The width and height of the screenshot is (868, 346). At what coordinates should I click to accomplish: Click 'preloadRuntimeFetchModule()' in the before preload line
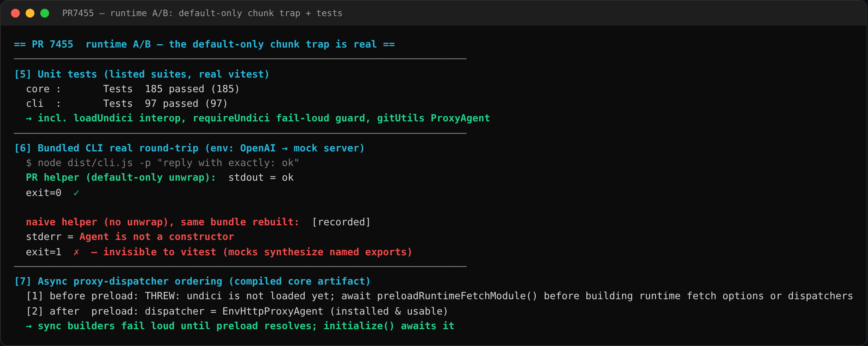457,296
